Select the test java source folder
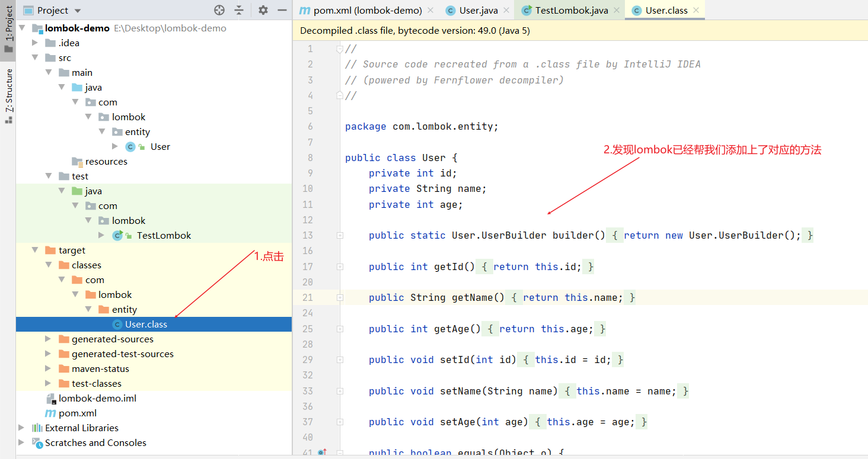868x459 pixels. click(93, 191)
